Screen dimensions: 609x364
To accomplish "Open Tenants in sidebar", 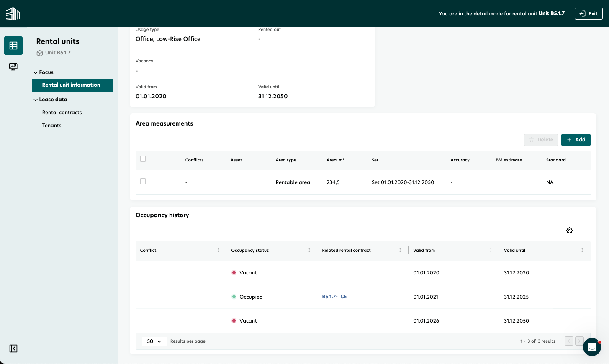I will (52, 126).
